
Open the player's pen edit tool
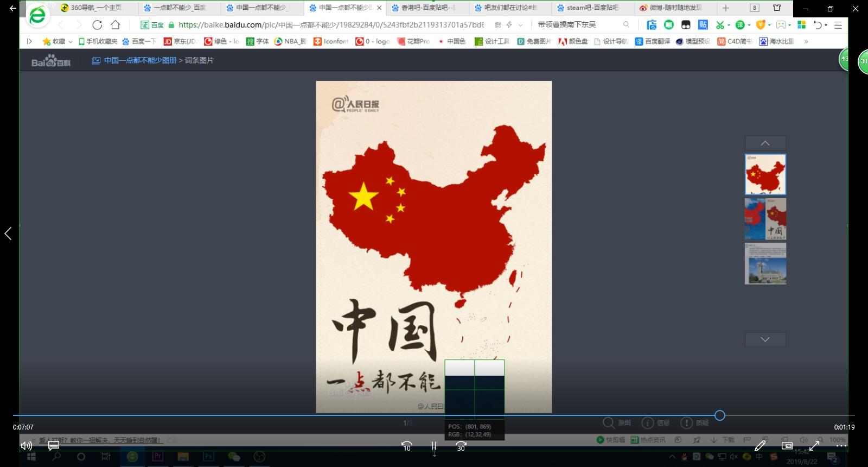(x=760, y=446)
